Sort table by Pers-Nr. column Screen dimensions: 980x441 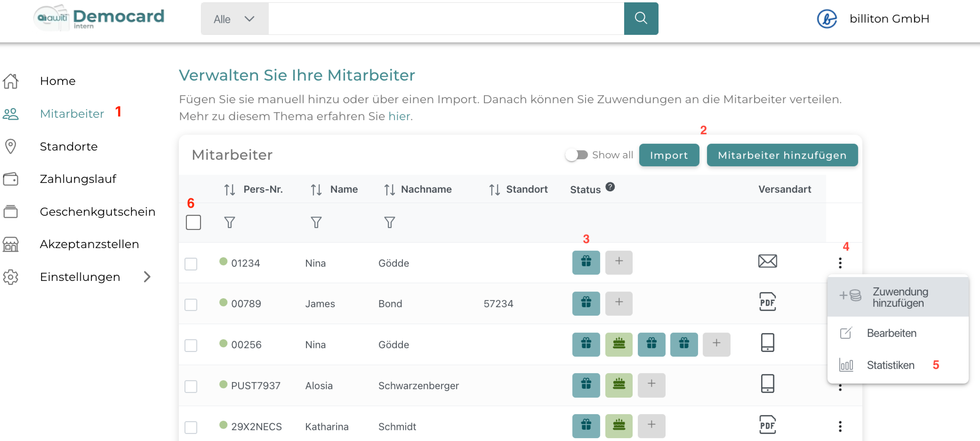point(230,189)
